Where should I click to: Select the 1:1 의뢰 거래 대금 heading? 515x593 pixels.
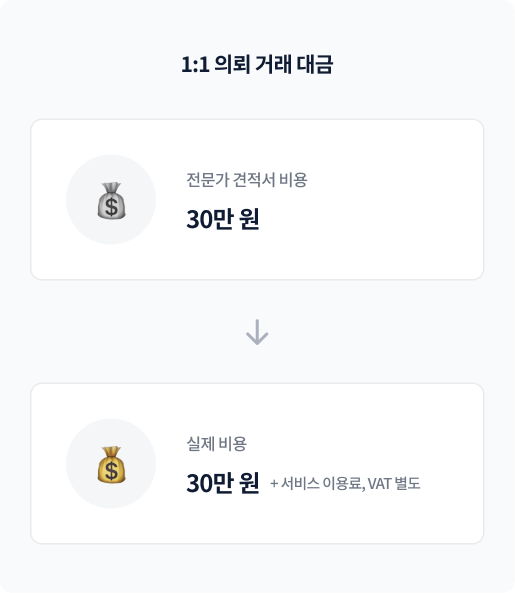(x=257, y=64)
